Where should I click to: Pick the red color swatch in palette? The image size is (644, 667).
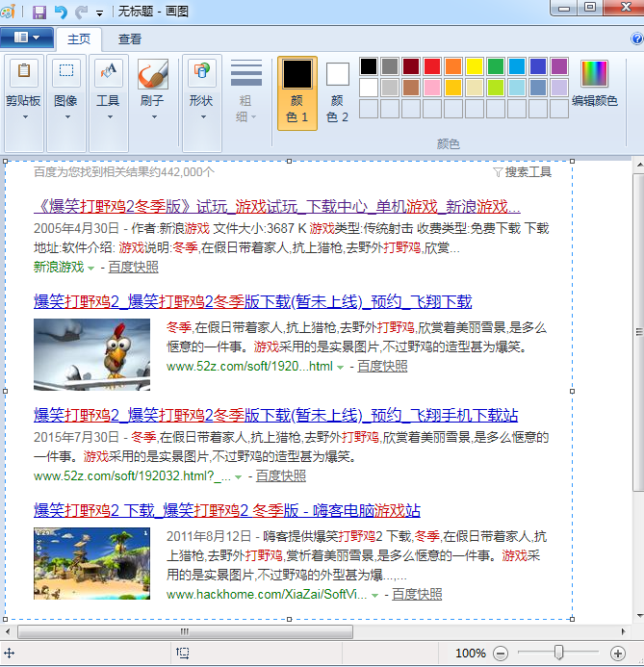coord(432,66)
